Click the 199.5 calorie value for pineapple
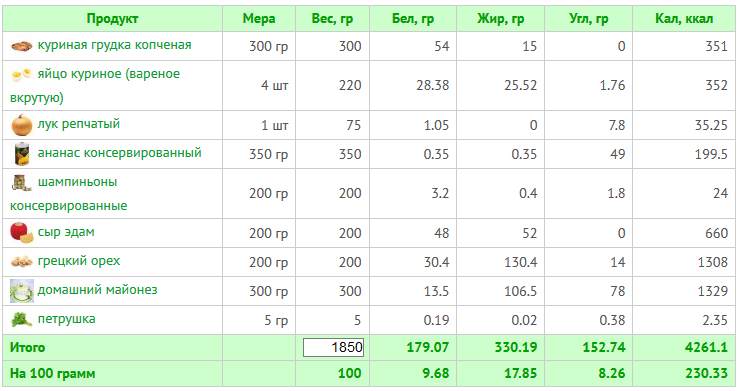This screenshot has width=737, height=391. (x=711, y=155)
